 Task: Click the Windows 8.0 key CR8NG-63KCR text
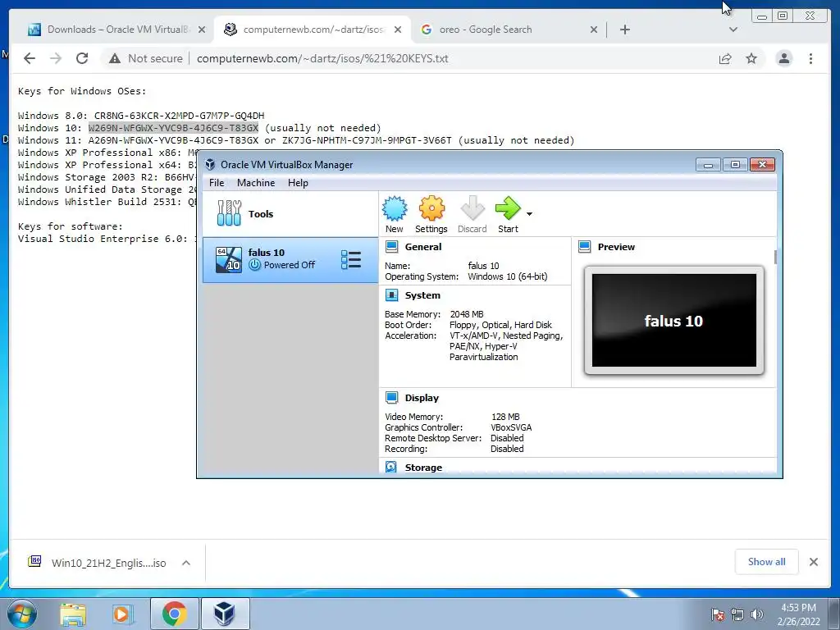(179, 116)
